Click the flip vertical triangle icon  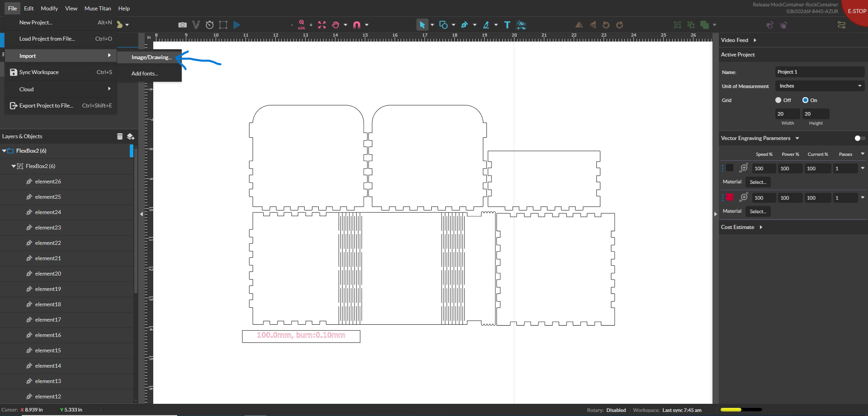click(593, 25)
